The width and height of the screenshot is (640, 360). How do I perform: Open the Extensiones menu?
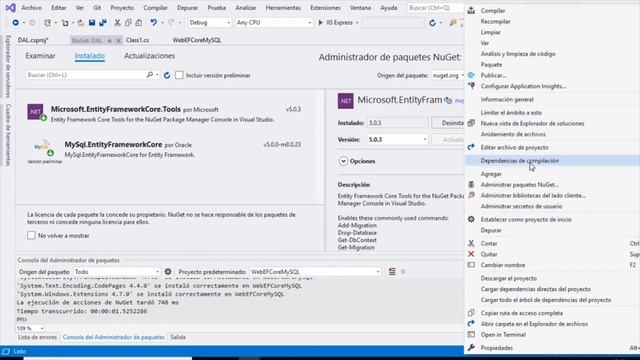tap(325, 8)
